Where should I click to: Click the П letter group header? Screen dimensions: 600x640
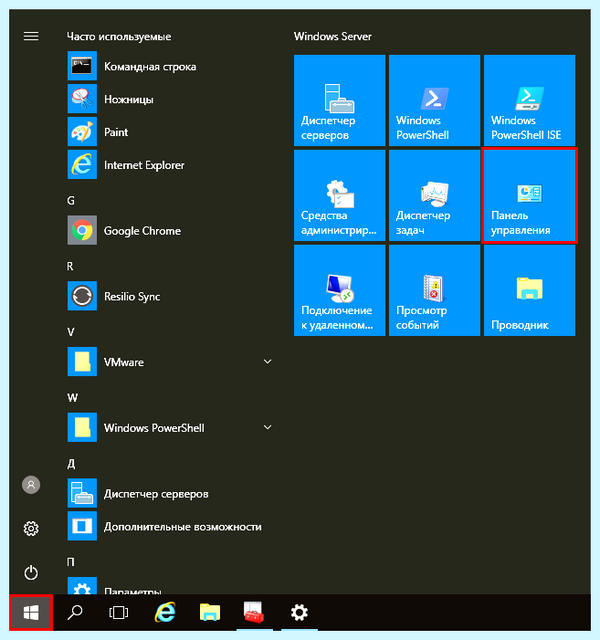71,562
